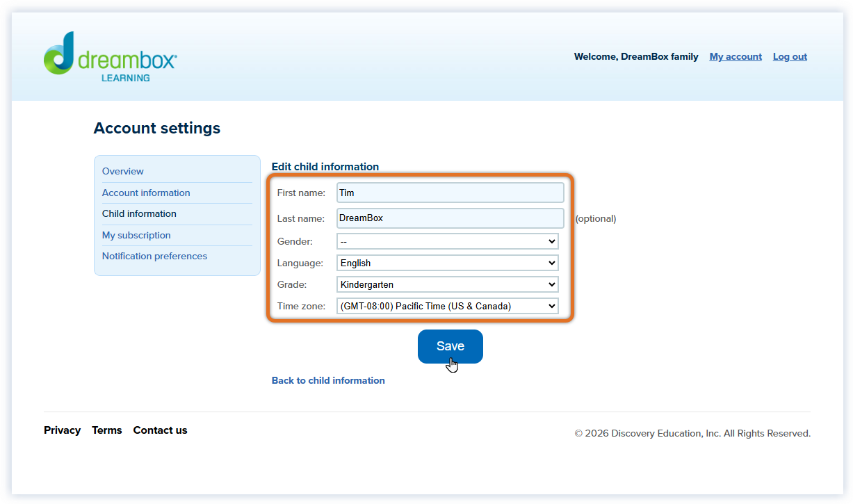Image resolution: width=853 pixels, height=504 pixels.
Task: Open the Contact us footer link
Action: coord(160,430)
